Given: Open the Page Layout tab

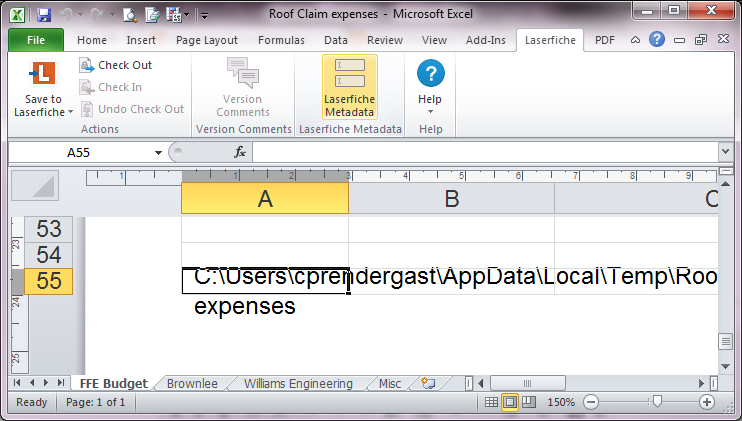Looking at the screenshot, I should click(207, 40).
